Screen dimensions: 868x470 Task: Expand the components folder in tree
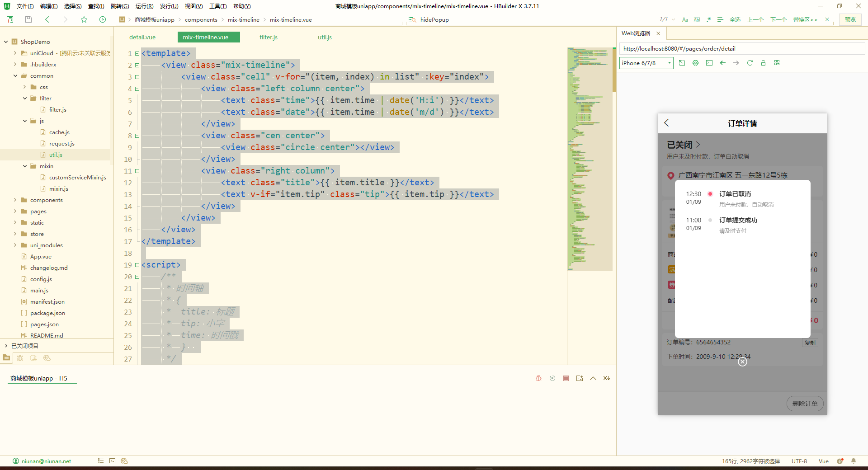coord(15,200)
